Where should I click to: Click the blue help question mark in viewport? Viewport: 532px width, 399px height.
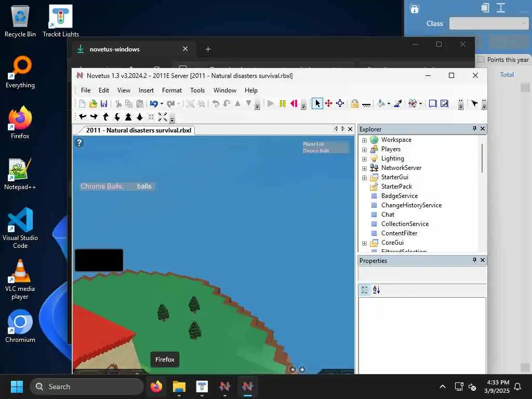(x=79, y=142)
